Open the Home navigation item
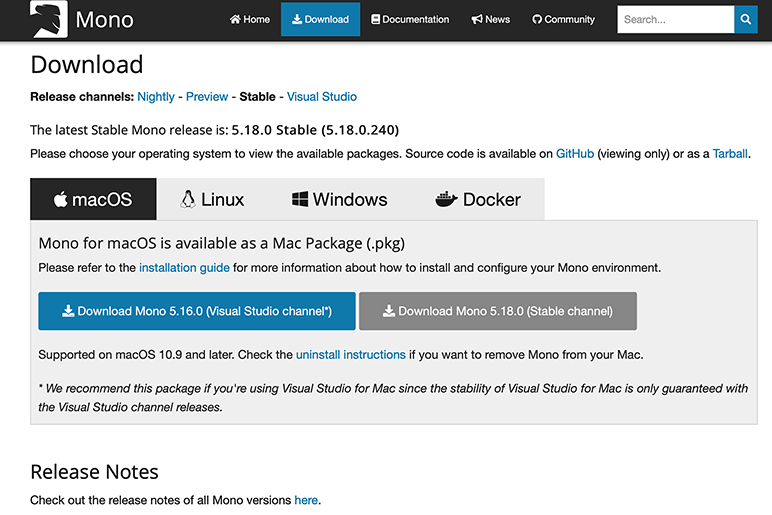 coord(250,19)
